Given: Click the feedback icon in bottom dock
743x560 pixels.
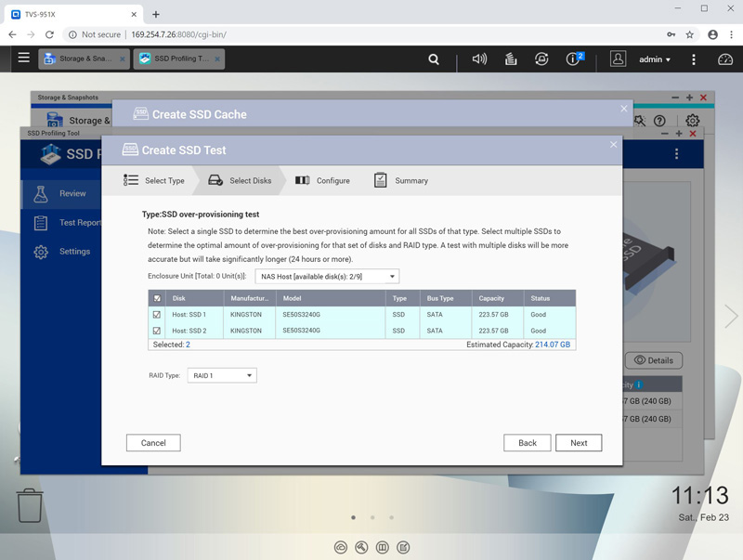Looking at the screenshot, I should pyautogui.click(x=403, y=548).
